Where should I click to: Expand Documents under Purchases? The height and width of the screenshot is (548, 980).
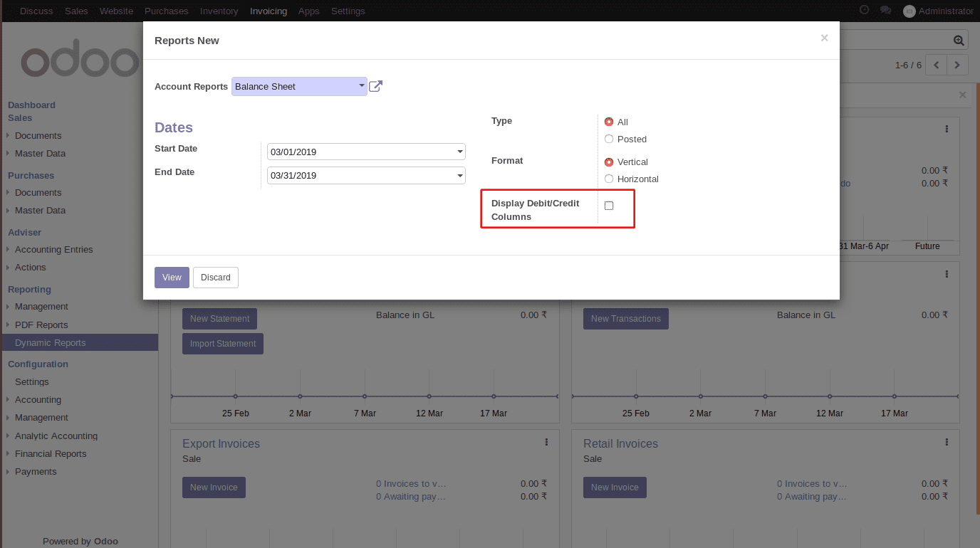coord(38,192)
